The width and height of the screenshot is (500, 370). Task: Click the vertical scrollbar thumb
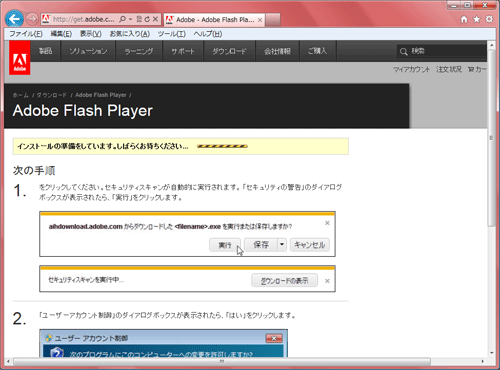491,138
